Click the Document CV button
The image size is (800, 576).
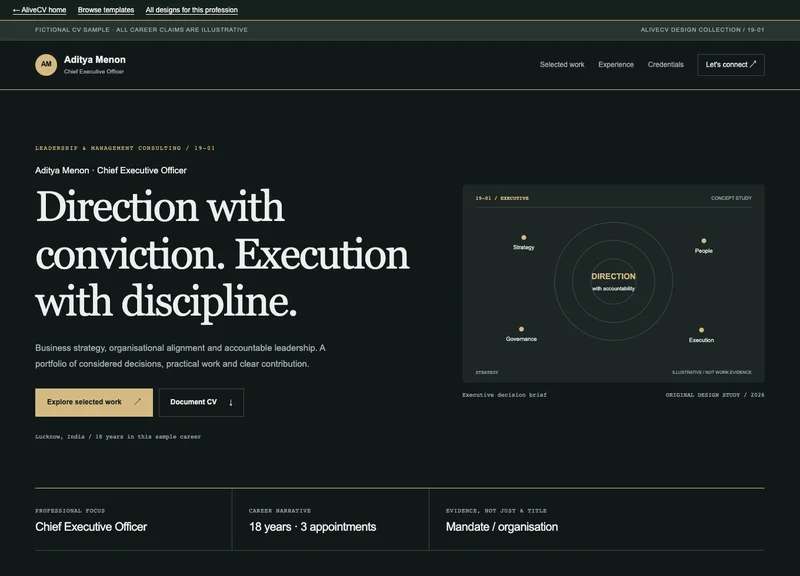[201, 403]
